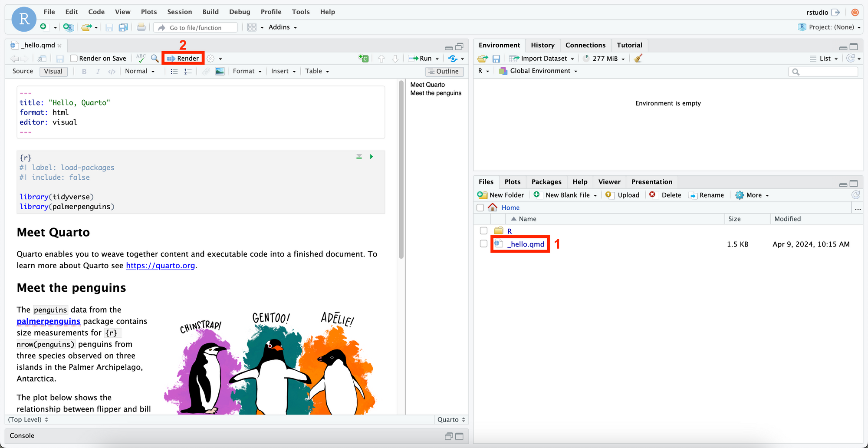Click run all chunks above icon
Screen dimensions: 868x448
tap(359, 157)
